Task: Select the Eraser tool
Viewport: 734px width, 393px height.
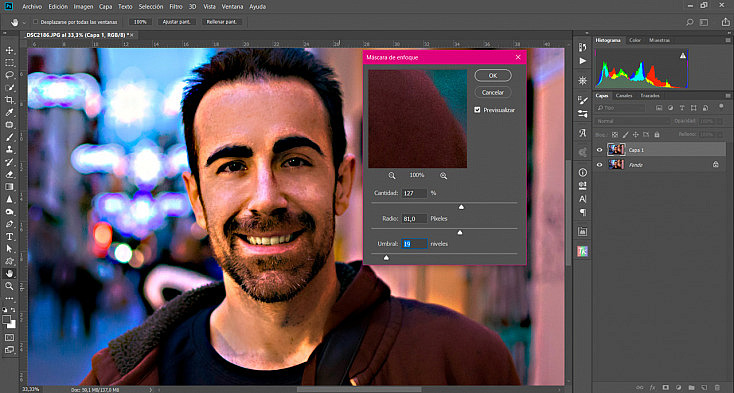Action: click(x=9, y=175)
